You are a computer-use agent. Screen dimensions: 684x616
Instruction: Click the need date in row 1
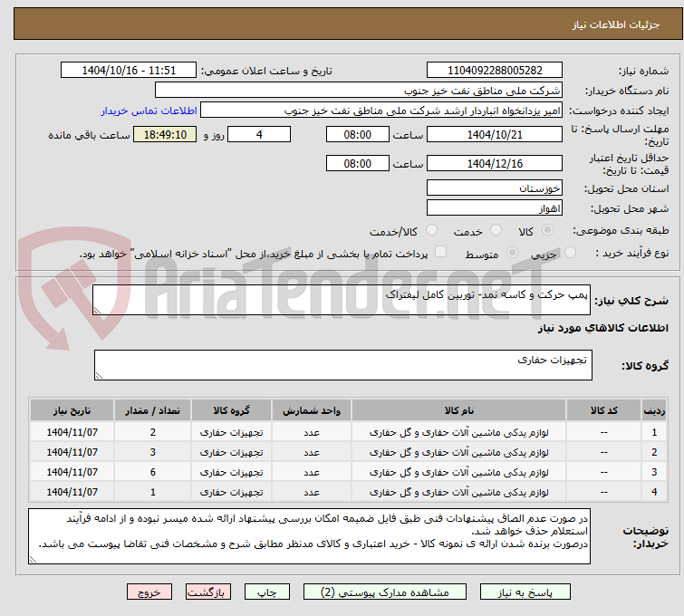(x=72, y=432)
